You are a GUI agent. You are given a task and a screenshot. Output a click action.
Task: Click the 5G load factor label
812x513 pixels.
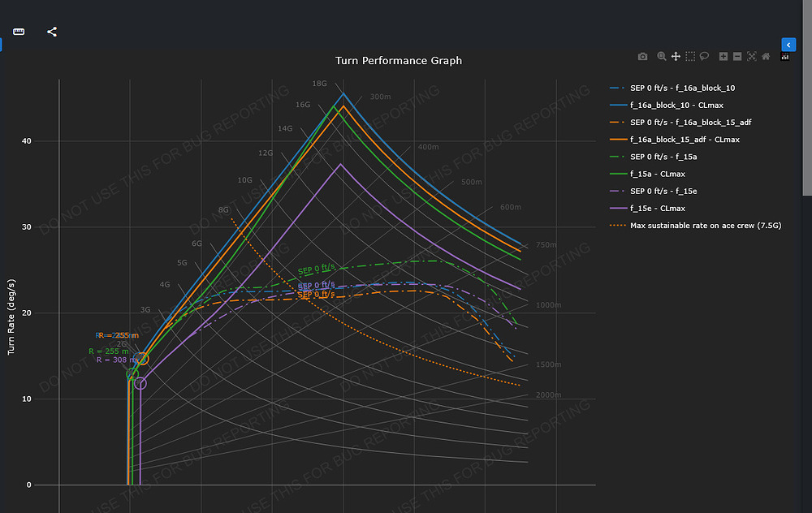pyautogui.click(x=182, y=262)
